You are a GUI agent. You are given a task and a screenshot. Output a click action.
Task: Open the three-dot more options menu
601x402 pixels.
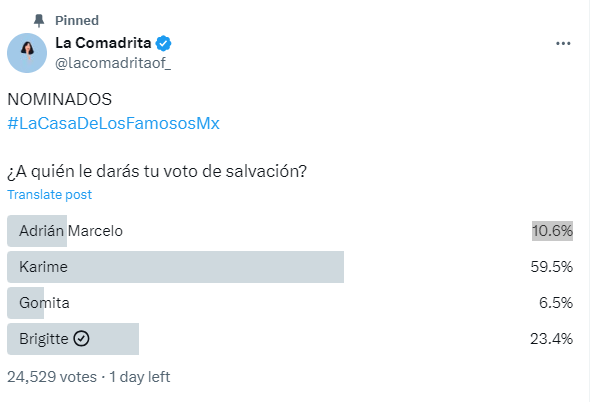[x=563, y=44]
